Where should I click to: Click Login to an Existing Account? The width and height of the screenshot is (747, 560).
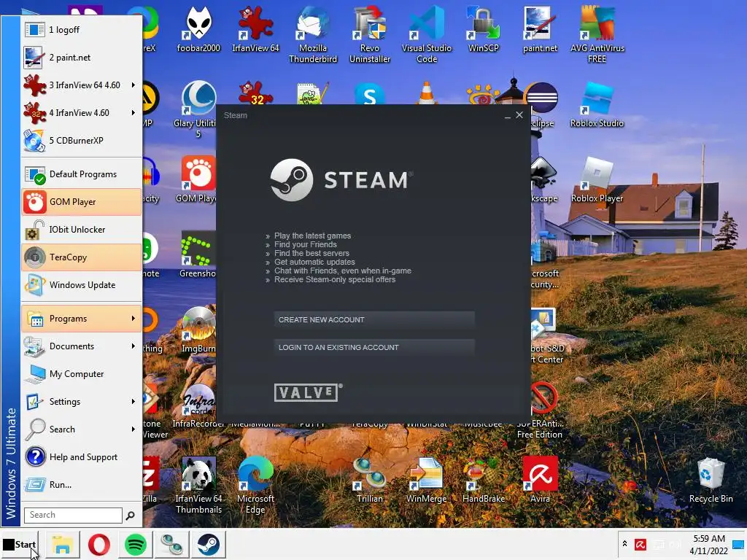click(374, 347)
